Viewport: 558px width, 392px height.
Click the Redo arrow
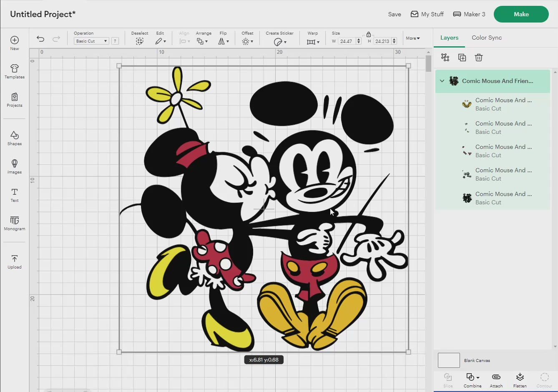[x=56, y=39]
